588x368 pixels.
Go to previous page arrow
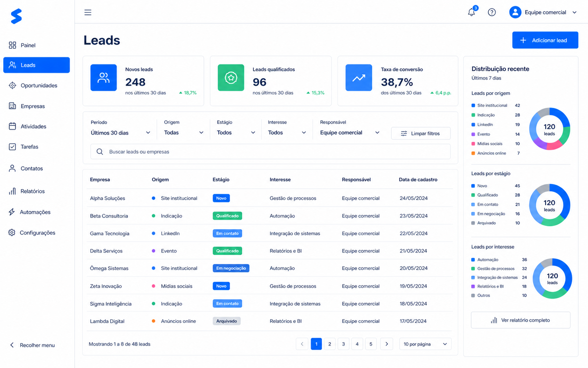point(302,344)
